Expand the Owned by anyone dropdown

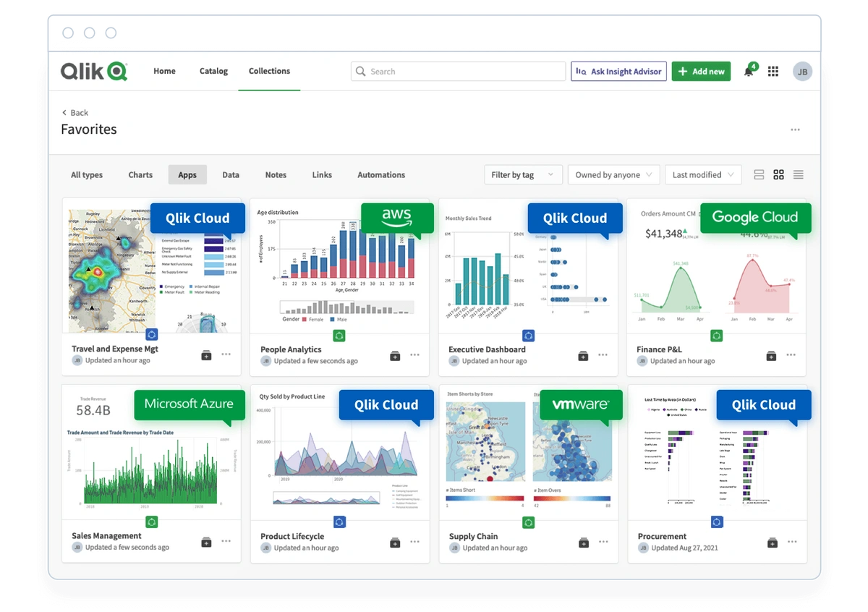click(613, 175)
